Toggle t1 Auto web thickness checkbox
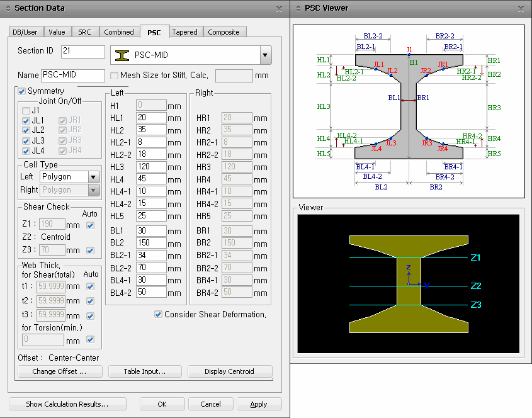Screen dimensions: 532x418 point(90,286)
